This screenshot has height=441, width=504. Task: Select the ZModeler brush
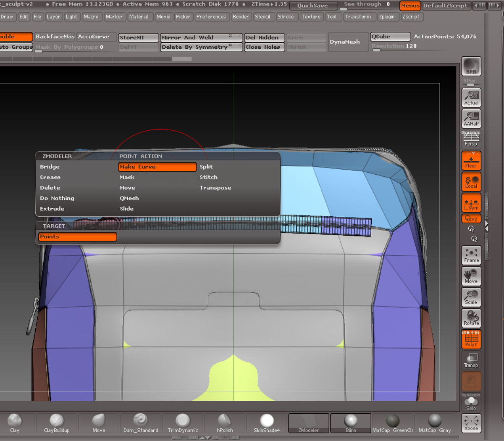[x=309, y=423]
